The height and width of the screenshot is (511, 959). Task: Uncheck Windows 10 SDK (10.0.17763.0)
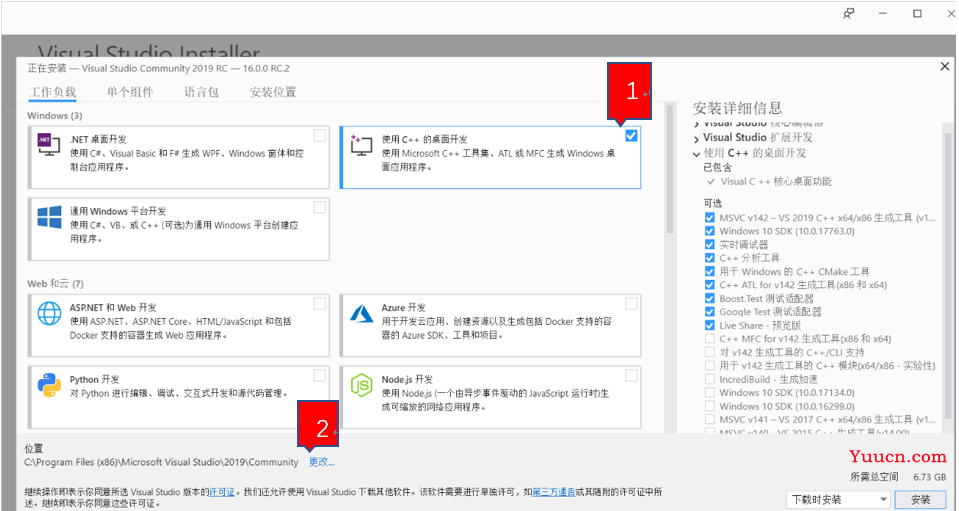click(709, 231)
